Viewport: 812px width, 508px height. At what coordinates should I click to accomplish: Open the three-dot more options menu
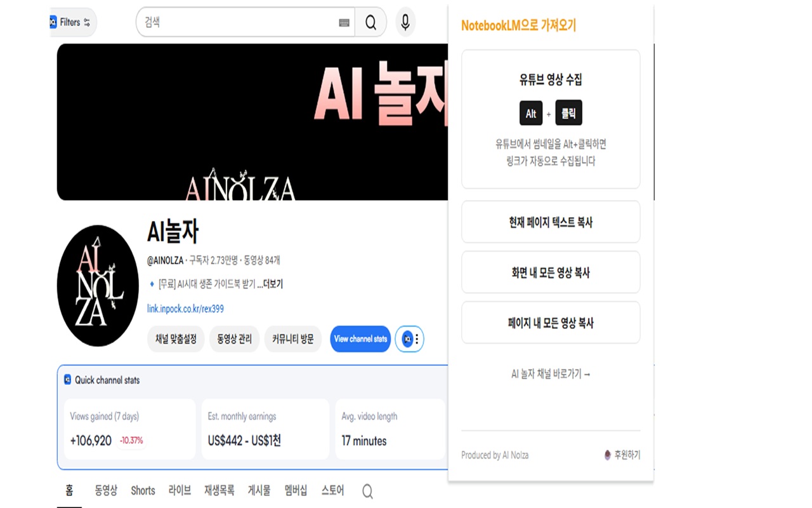[417, 339]
